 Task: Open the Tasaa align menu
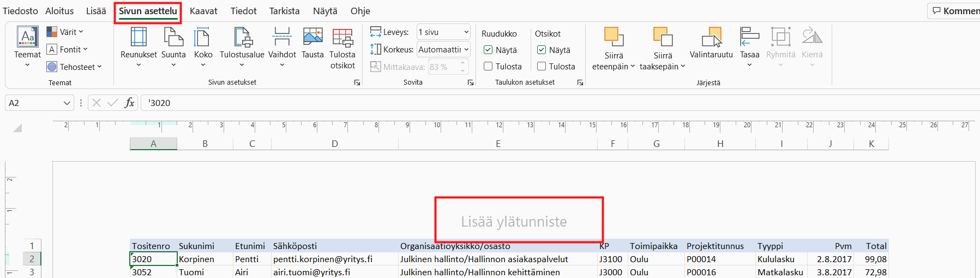point(749,47)
